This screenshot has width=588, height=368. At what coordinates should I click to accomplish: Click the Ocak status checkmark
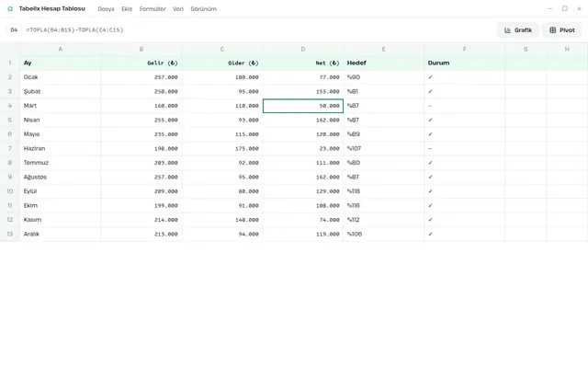pyautogui.click(x=464, y=77)
